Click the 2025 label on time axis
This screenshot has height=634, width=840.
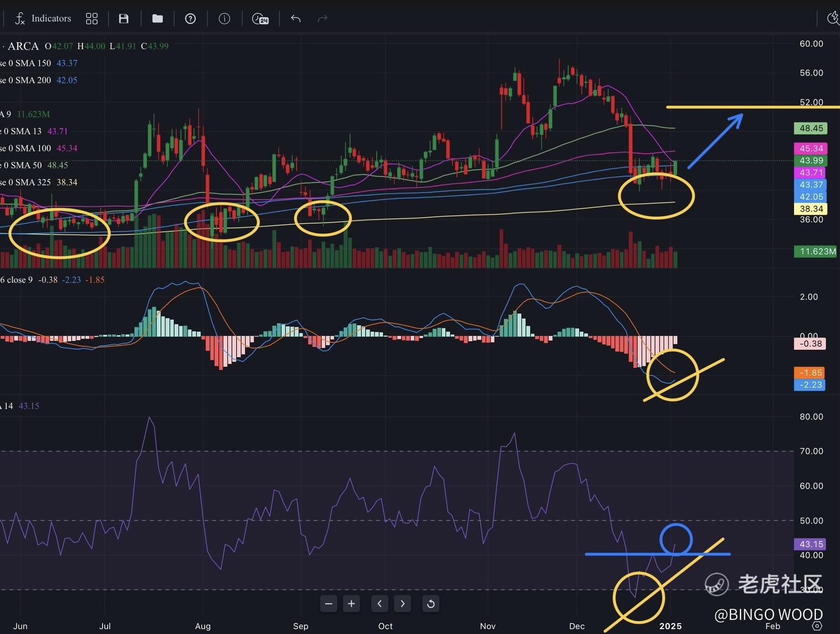670,626
